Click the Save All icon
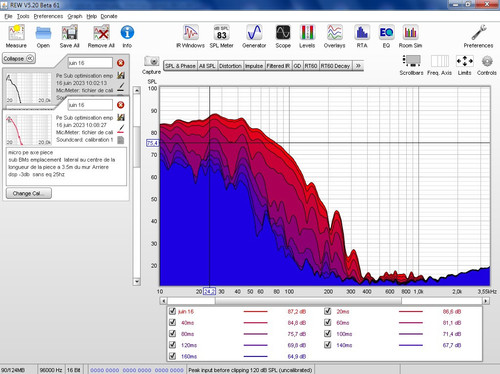The image size is (500, 374). (69, 36)
